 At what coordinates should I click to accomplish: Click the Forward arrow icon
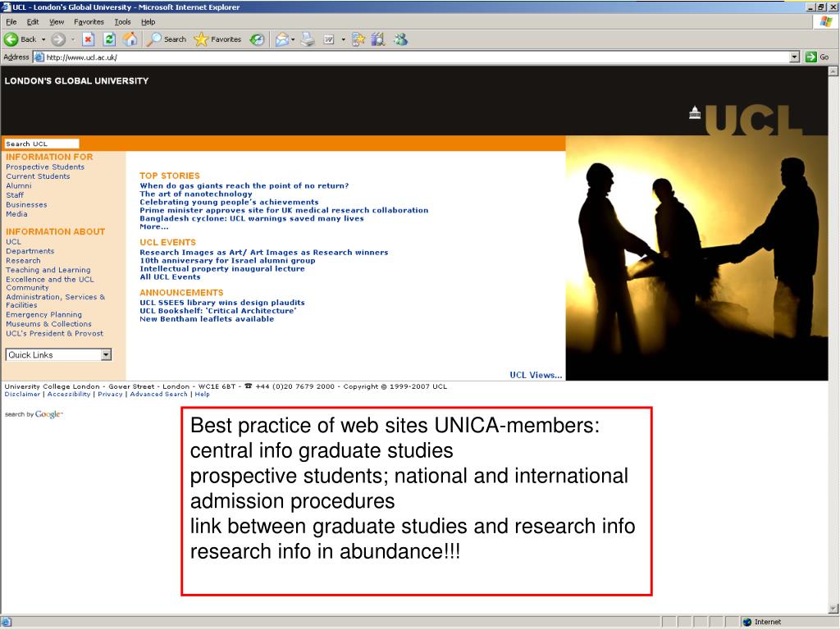coord(58,39)
